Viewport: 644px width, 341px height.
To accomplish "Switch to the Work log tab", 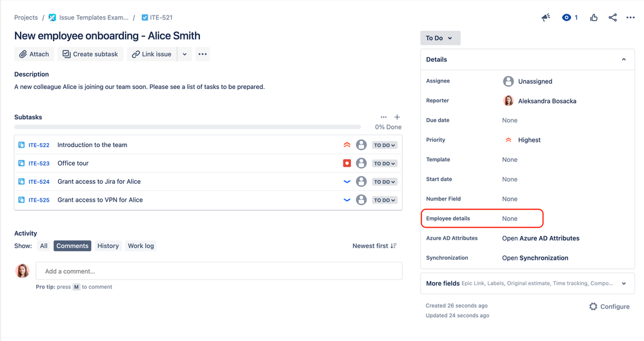I will point(141,246).
